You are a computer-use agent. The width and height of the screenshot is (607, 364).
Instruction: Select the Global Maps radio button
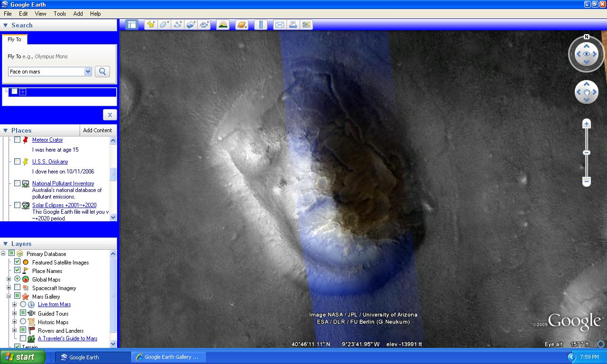coord(17,279)
